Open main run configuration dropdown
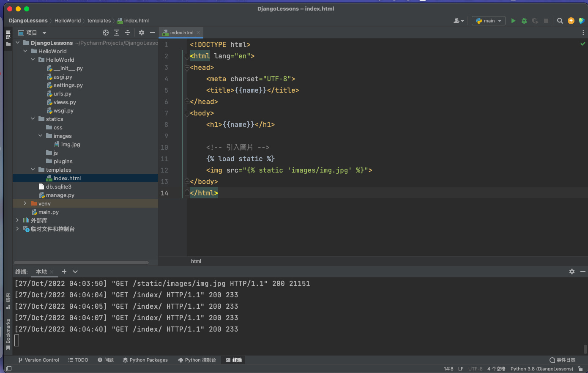588x373 pixels. coord(488,21)
